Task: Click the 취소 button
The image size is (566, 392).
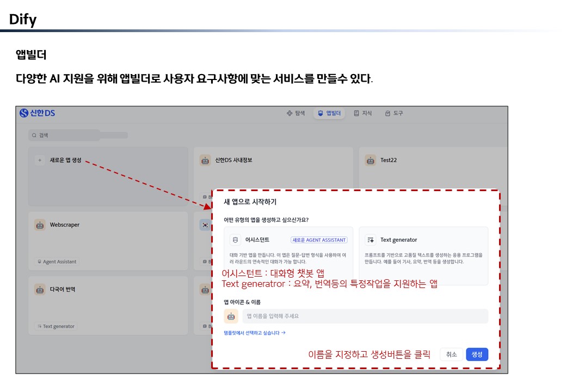Action: tap(451, 354)
